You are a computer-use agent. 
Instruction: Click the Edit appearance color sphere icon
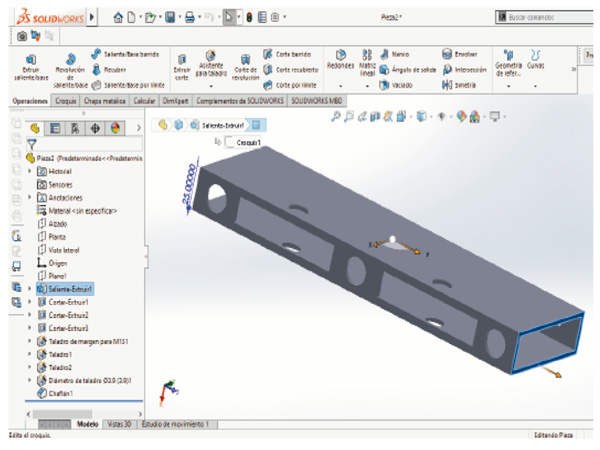point(461,116)
